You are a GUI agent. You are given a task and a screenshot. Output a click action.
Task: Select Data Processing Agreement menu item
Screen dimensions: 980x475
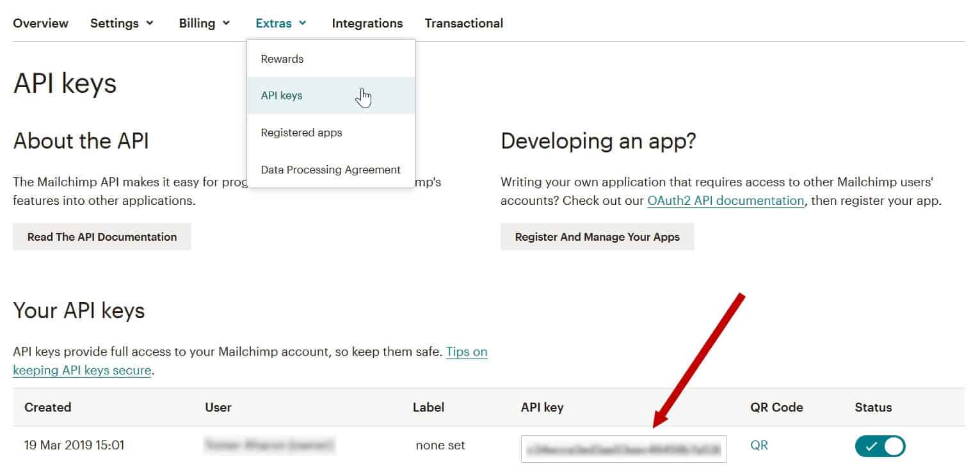(331, 170)
